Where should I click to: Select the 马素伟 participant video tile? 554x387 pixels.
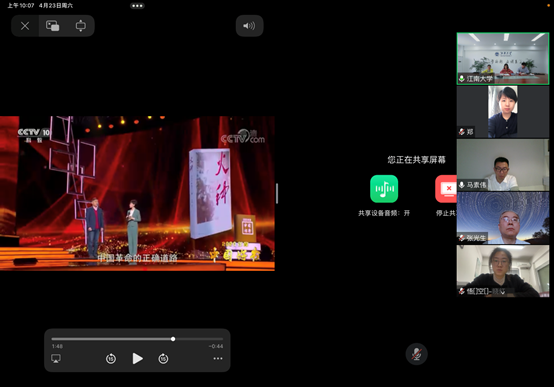[503, 165]
